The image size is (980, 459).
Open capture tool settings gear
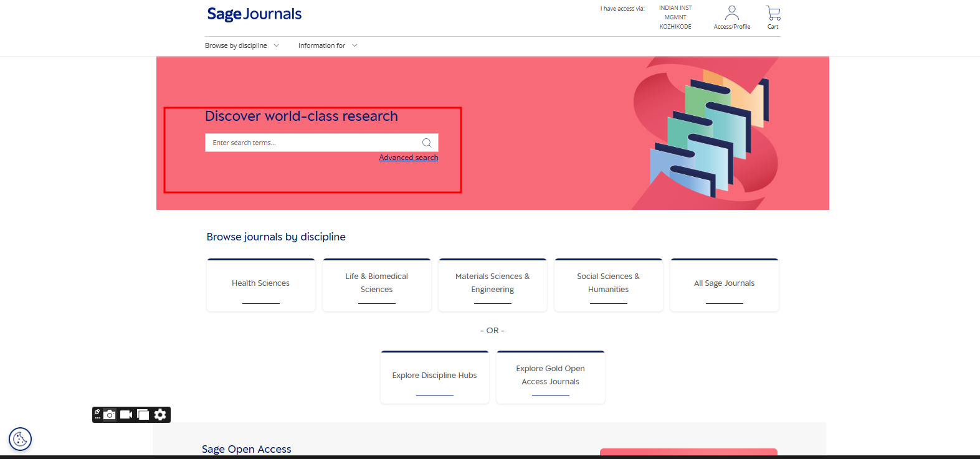[x=160, y=415]
